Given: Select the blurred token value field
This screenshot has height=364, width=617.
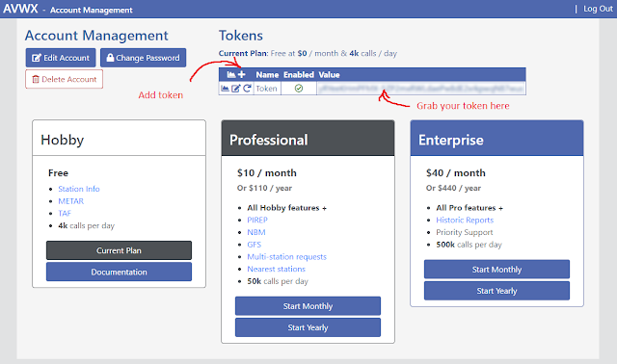Looking at the screenshot, I should (x=421, y=89).
